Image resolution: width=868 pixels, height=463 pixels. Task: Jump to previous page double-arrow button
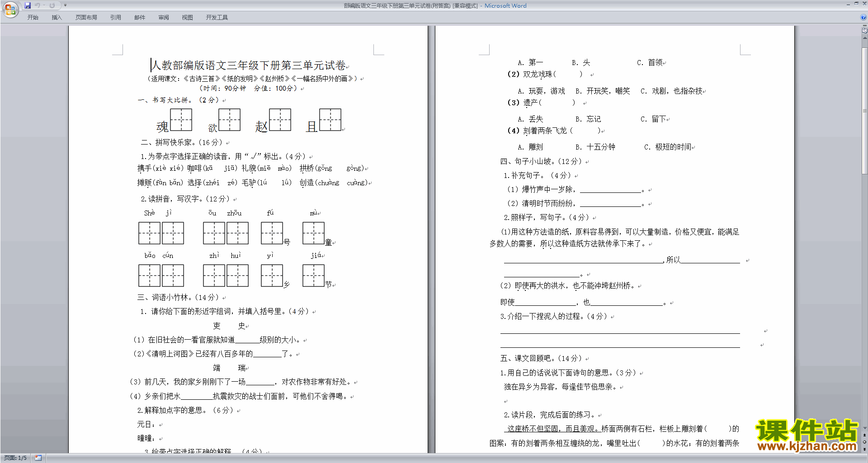click(x=865, y=435)
